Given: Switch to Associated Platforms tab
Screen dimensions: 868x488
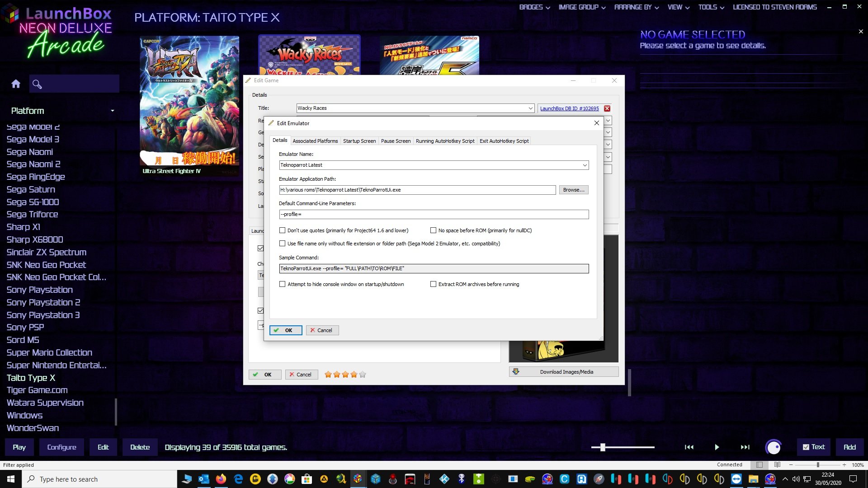Looking at the screenshot, I should click(315, 141).
